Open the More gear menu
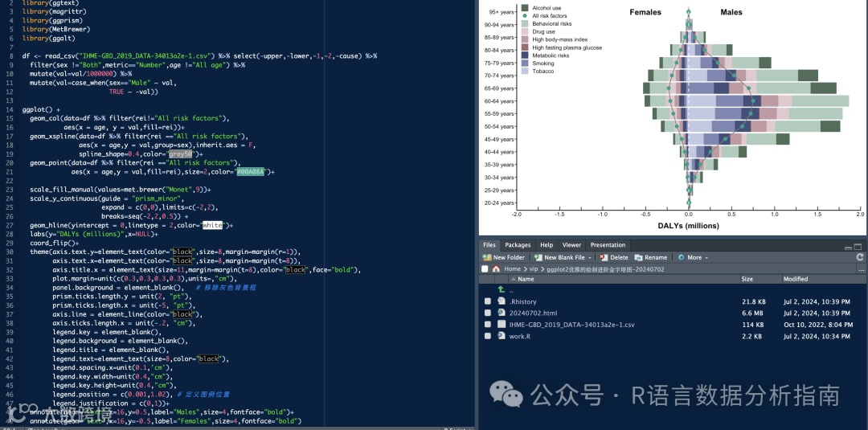The height and width of the screenshot is (430, 868). click(x=693, y=257)
